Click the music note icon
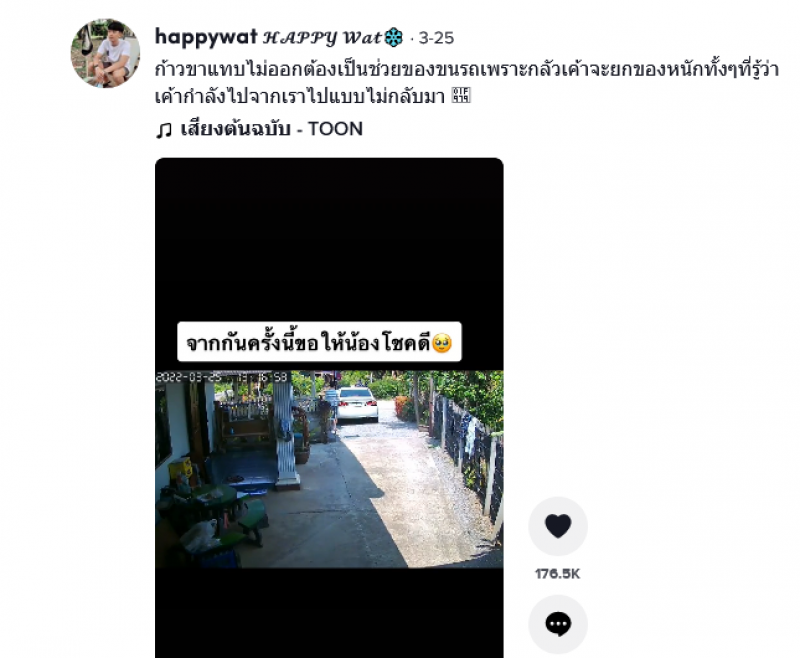 click(x=164, y=130)
